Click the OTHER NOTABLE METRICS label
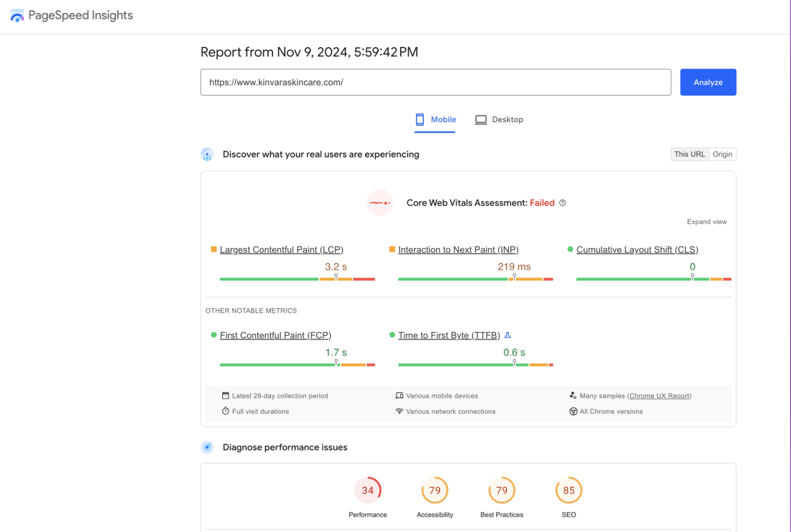This screenshot has height=532, width=791. [251, 311]
